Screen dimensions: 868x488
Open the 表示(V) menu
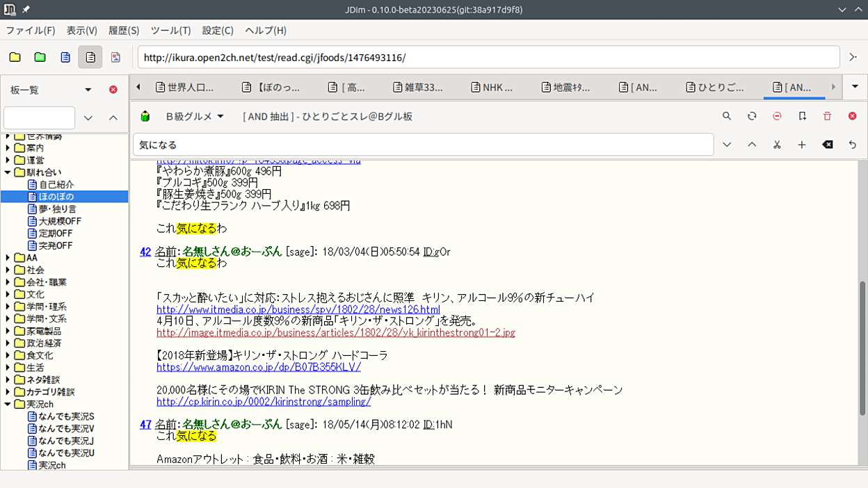(81, 31)
